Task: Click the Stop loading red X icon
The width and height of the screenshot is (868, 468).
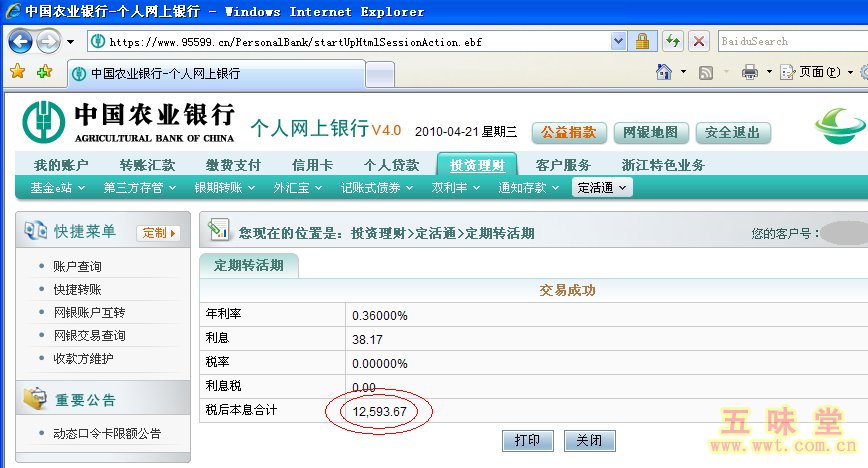Action: (699, 41)
